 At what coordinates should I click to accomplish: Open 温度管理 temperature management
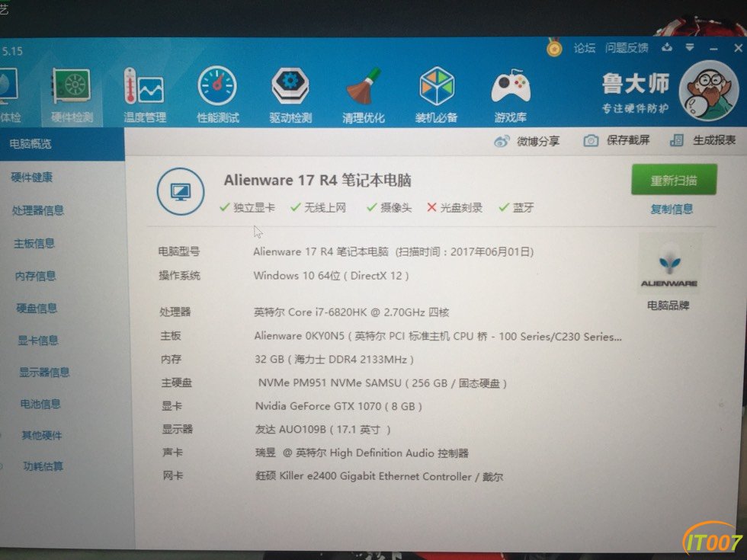(145, 96)
